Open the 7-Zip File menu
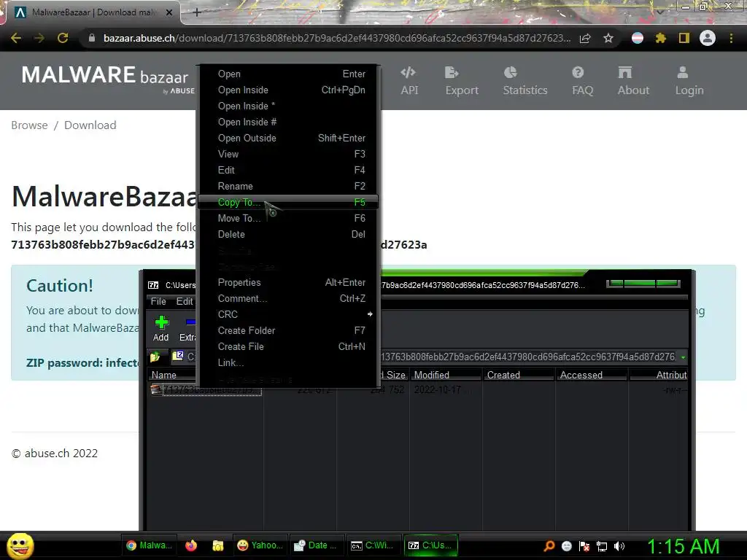The image size is (747, 560). 158,301
